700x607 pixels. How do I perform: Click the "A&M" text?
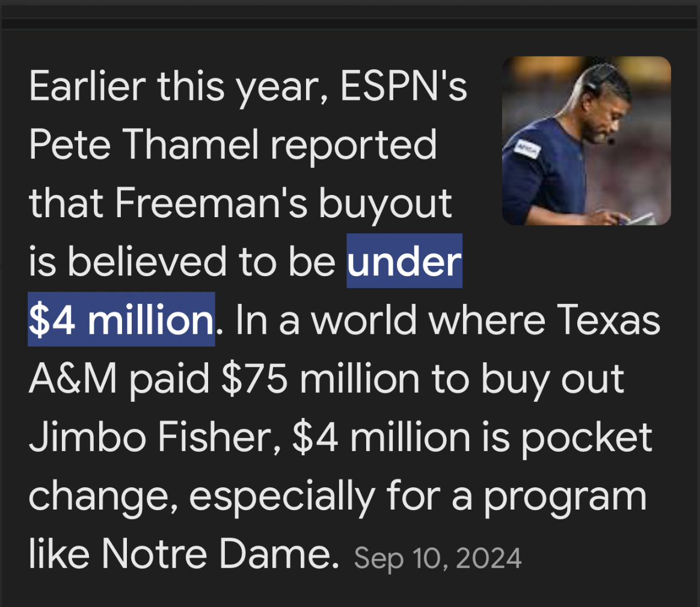[x=74, y=379]
